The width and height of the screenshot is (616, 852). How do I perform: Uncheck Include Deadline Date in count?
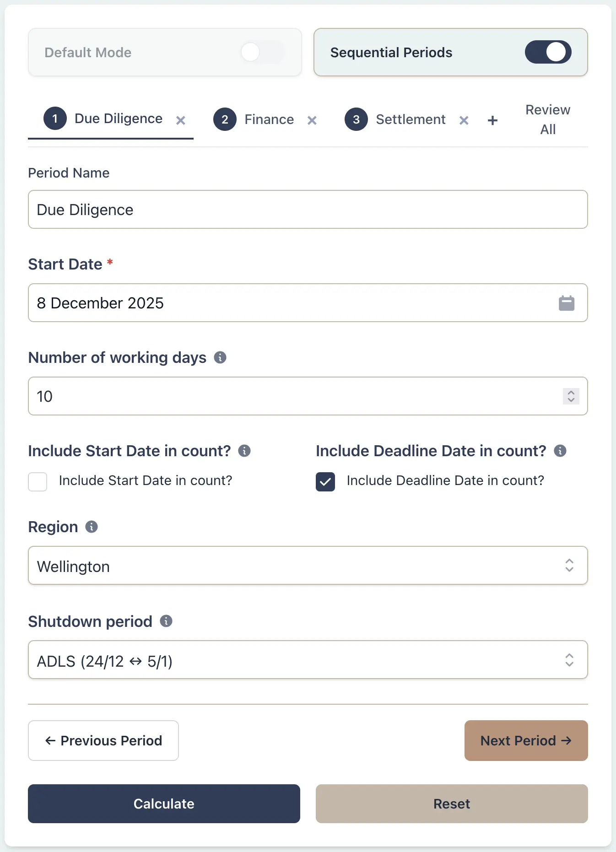(x=325, y=481)
